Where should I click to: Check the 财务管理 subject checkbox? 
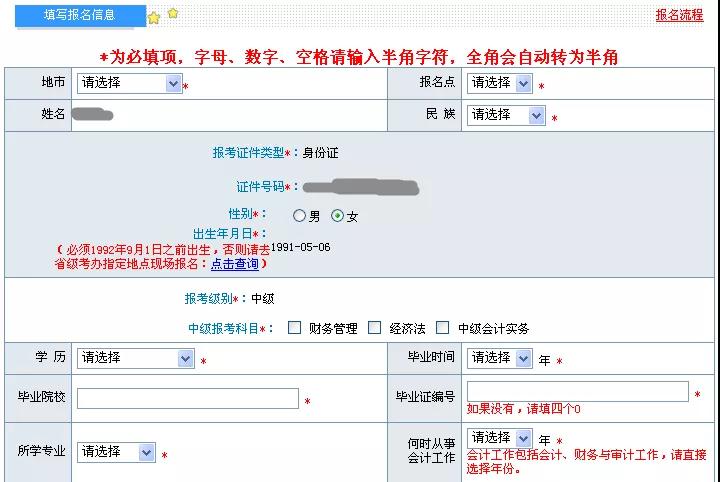tap(294, 328)
